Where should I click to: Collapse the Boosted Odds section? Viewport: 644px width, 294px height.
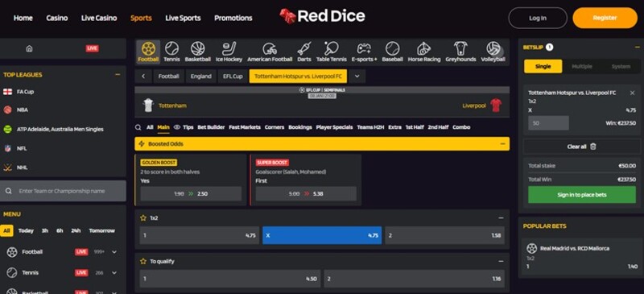502,144
